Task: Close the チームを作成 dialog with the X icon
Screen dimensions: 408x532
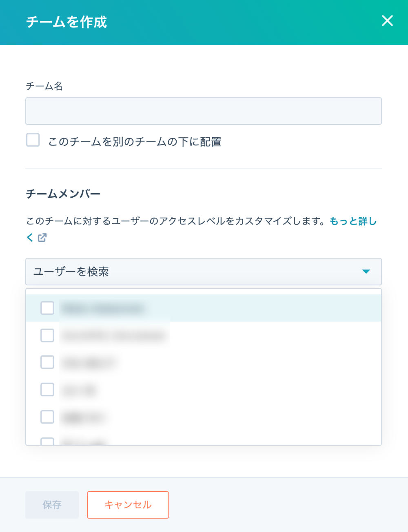Action: click(387, 21)
